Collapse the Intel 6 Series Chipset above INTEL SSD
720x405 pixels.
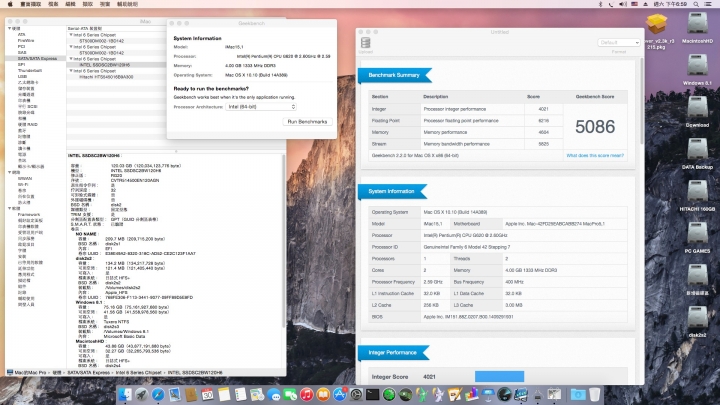pyautogui.click(x=71, y=59)
